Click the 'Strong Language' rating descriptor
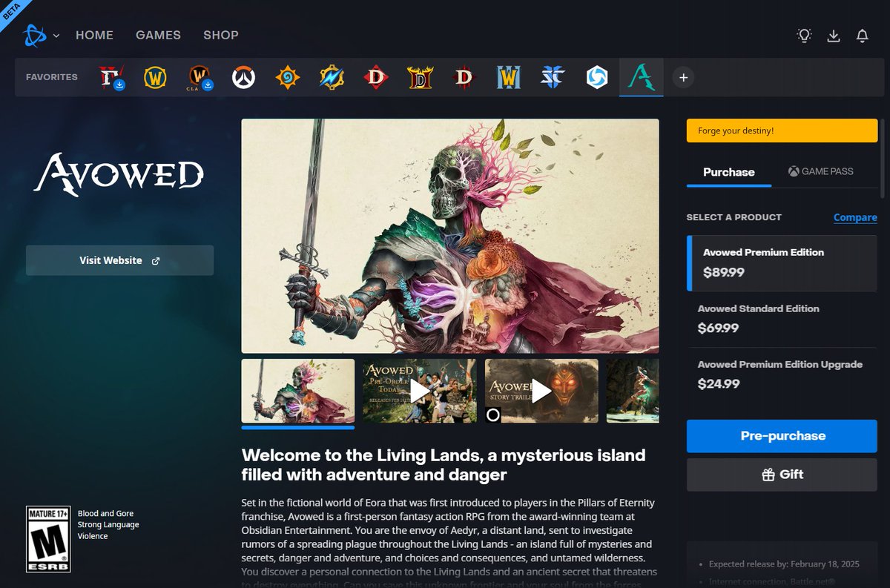Image resolution: width=890 pixels, height=588 pixels. 108,524
